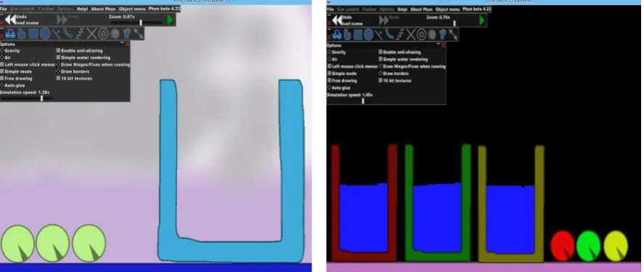
Task: Toggle Air checkbox in left window
Action: click(x=1, y=57)
